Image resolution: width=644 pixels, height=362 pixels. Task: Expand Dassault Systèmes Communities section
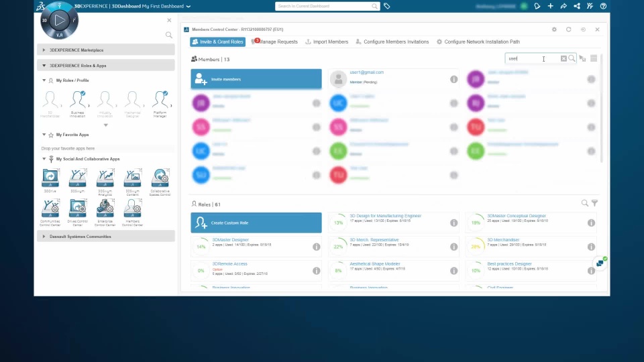coord(105,237)
